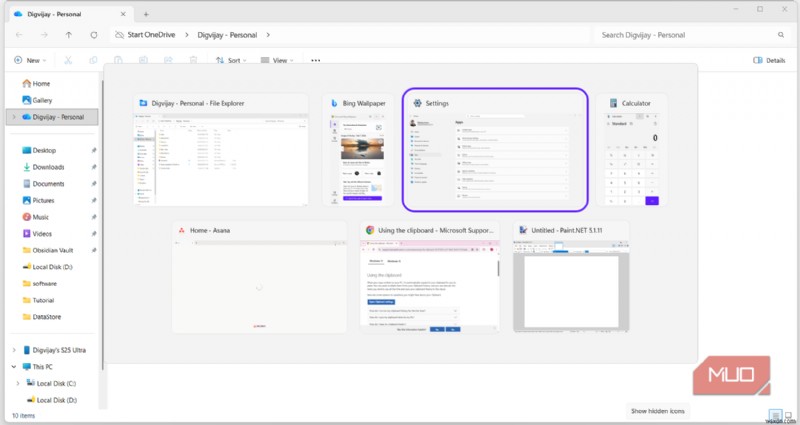Switch to the Home - Asana window
Image resolution: width=800 pixels, height=425 pixels.
(259, 277)
